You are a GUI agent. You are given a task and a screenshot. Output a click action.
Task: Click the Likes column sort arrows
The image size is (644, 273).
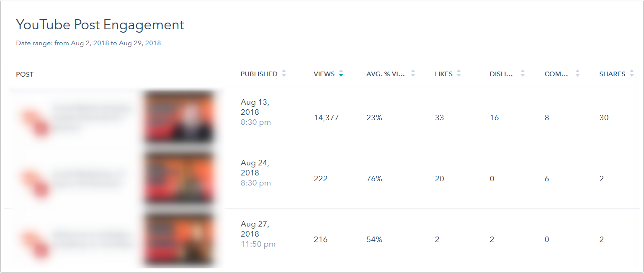[459, 74]
